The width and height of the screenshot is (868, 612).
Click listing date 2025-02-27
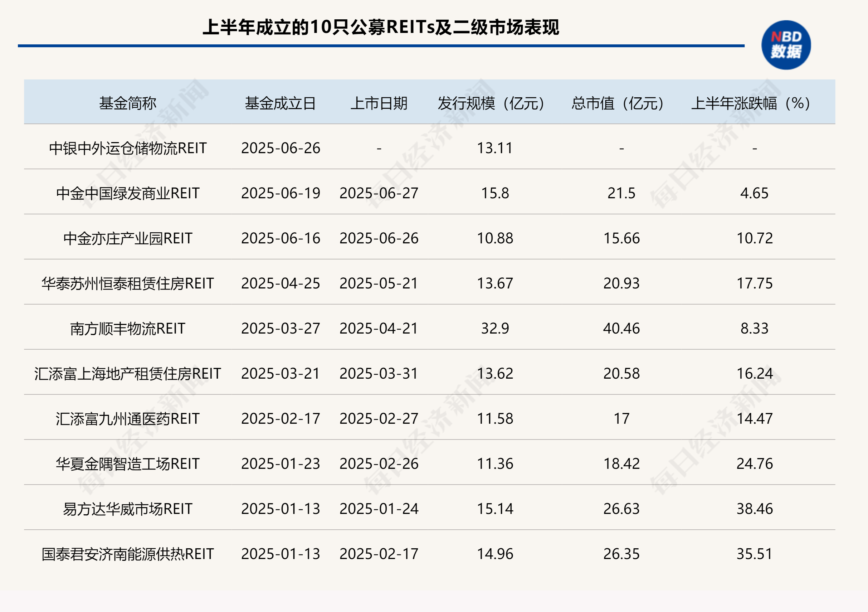(x=379, y=418)
